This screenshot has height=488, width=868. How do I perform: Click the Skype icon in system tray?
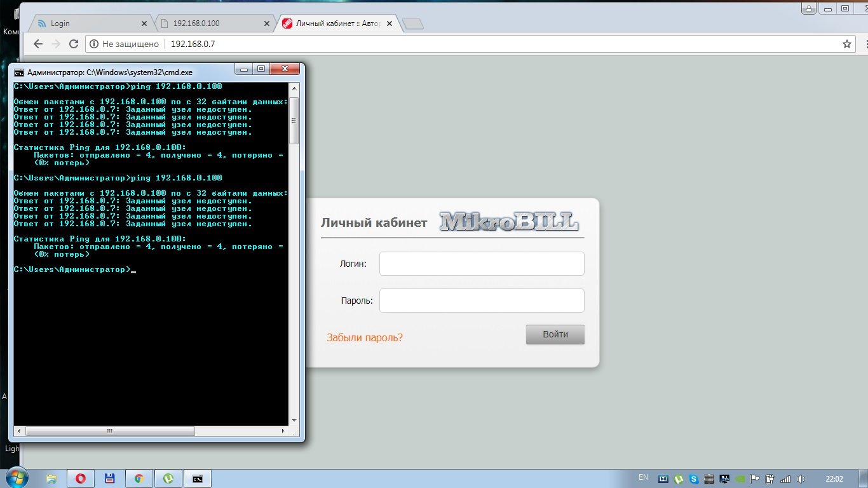point(694,479)
